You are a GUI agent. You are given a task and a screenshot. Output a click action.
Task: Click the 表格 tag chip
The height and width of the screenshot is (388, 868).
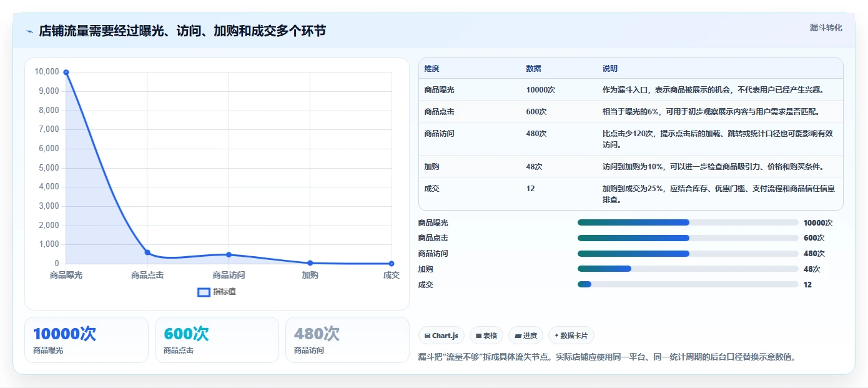(486, 336)
